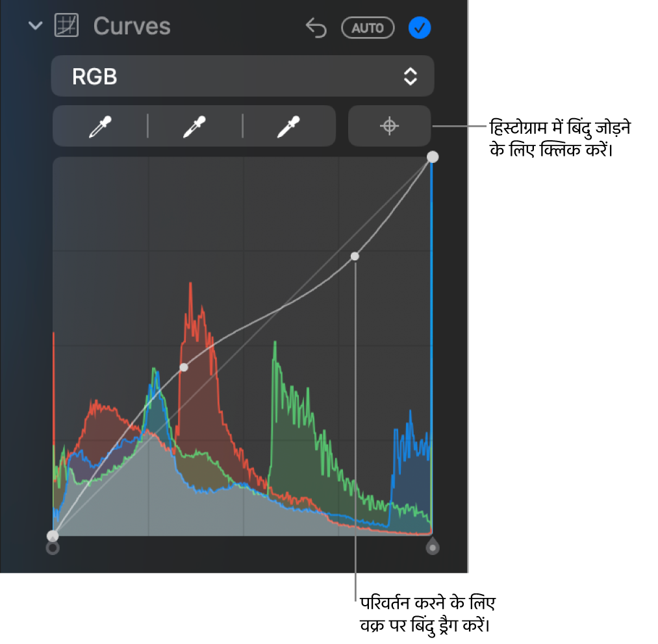658x644 pixels.
Task: Click the add point crosshair button
Action: pyautogui.click(x=390, y=126)
